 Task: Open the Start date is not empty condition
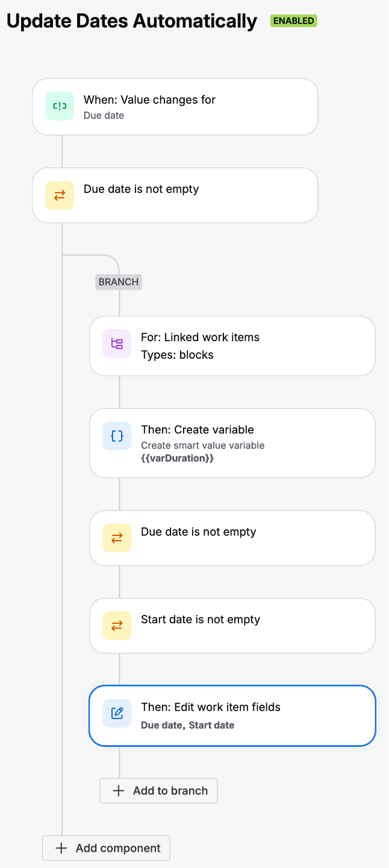coord(232,625)
